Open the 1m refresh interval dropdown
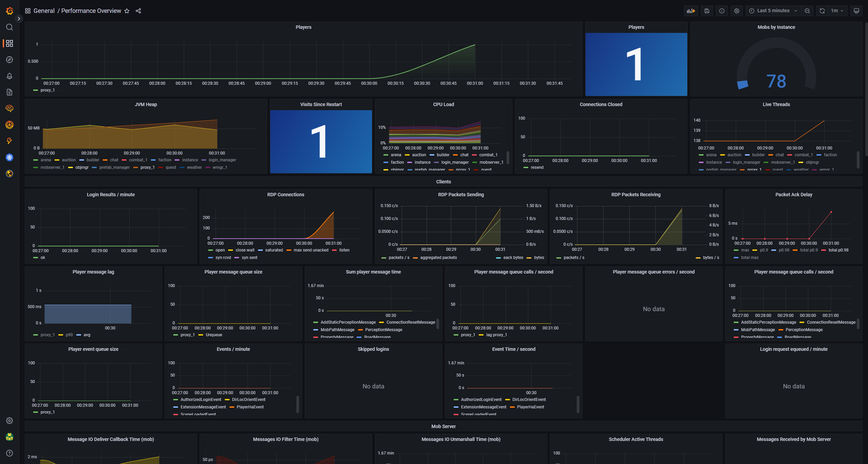The width and height of the screenshot is (868, 464). click(x=837, y=11)
